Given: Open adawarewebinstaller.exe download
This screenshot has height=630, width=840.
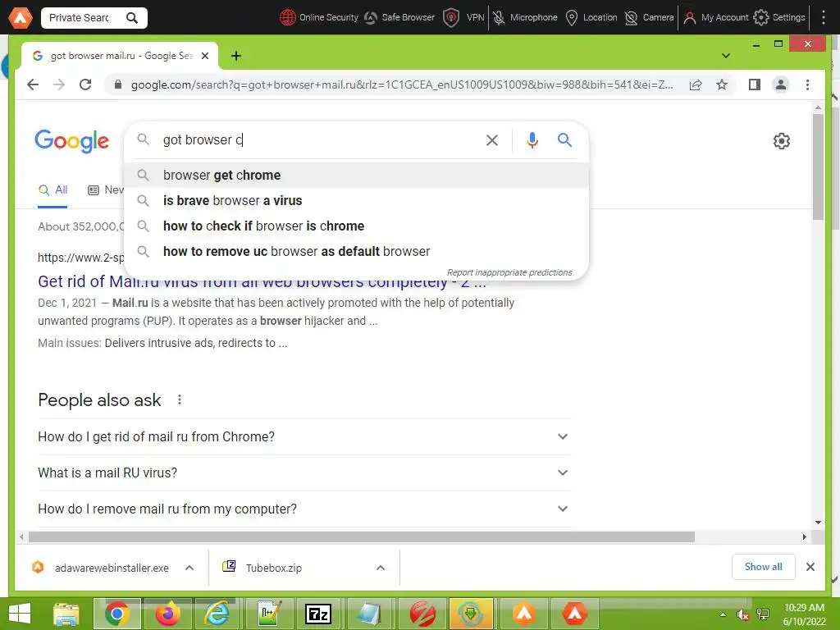Looking at the screenshot, I should click(x=101, y=568).
